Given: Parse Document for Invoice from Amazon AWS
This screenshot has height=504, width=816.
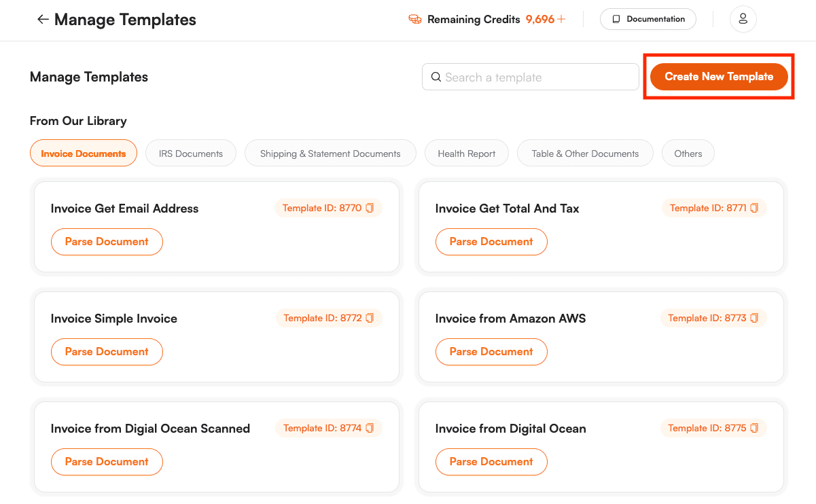Looking at the screenshot, I should coord(491,352).
